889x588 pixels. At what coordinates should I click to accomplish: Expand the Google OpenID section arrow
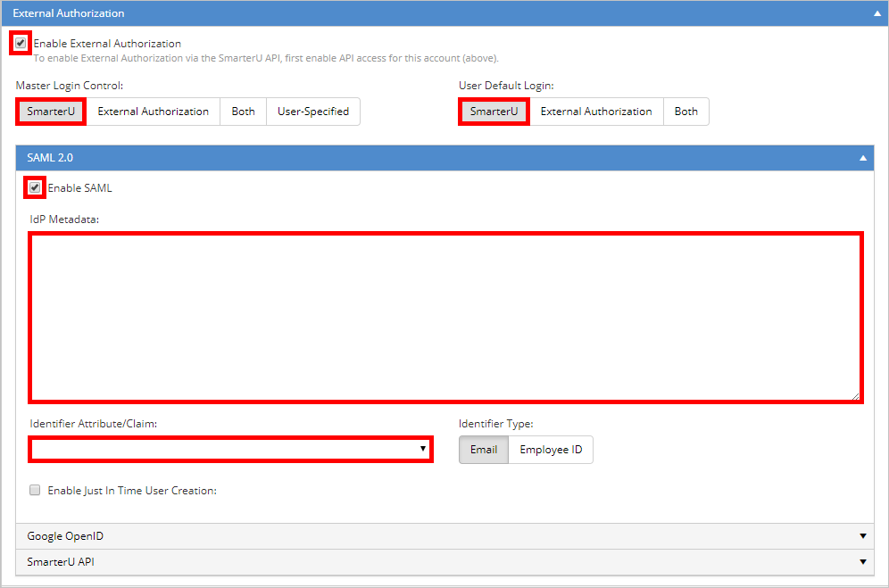click(x=863, y=536)
